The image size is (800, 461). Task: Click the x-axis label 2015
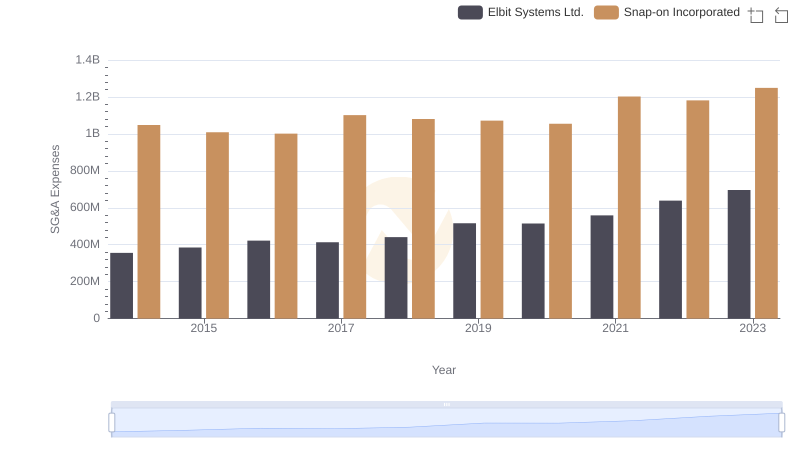(x=204, y=328)
